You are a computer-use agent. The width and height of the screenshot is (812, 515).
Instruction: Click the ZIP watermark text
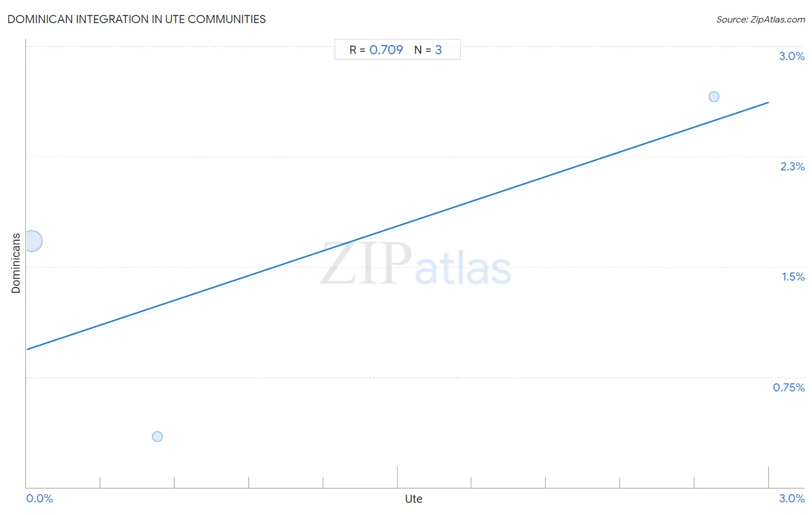366,264
